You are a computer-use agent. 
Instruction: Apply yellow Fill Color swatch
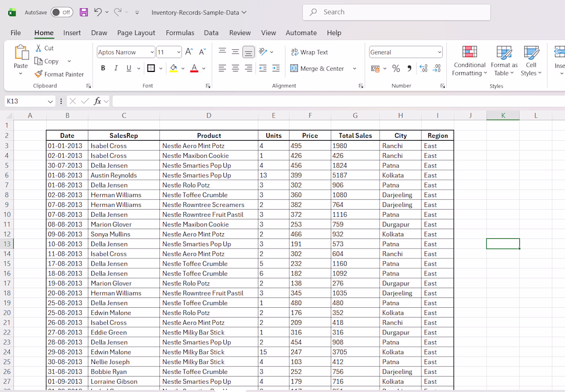(173, 68)
